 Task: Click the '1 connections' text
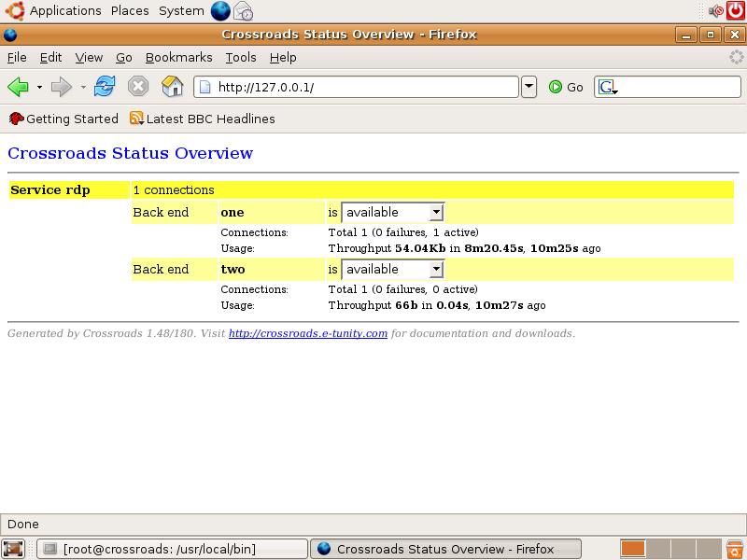[x=174, y=190]
